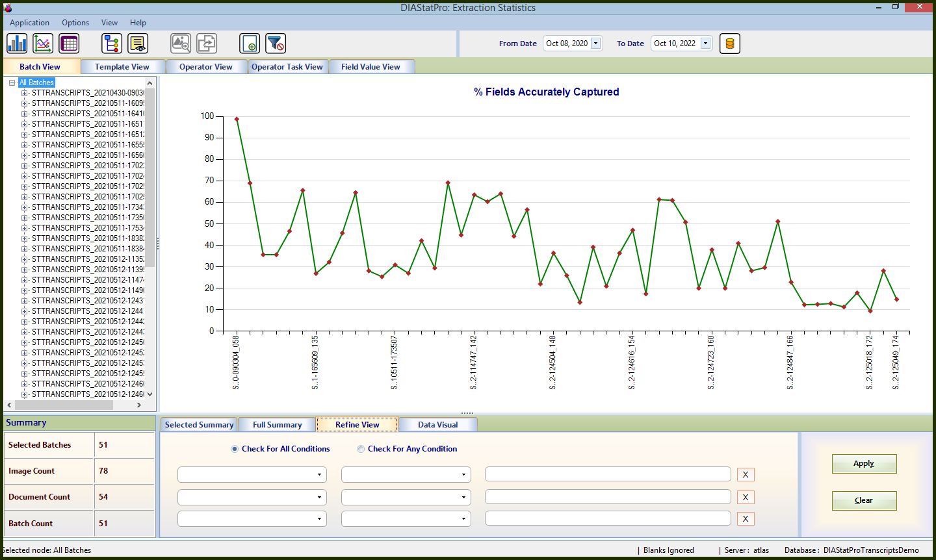Open the Data Visual tab
Viewport: 936px width, 560px height.
coord(438,425)
